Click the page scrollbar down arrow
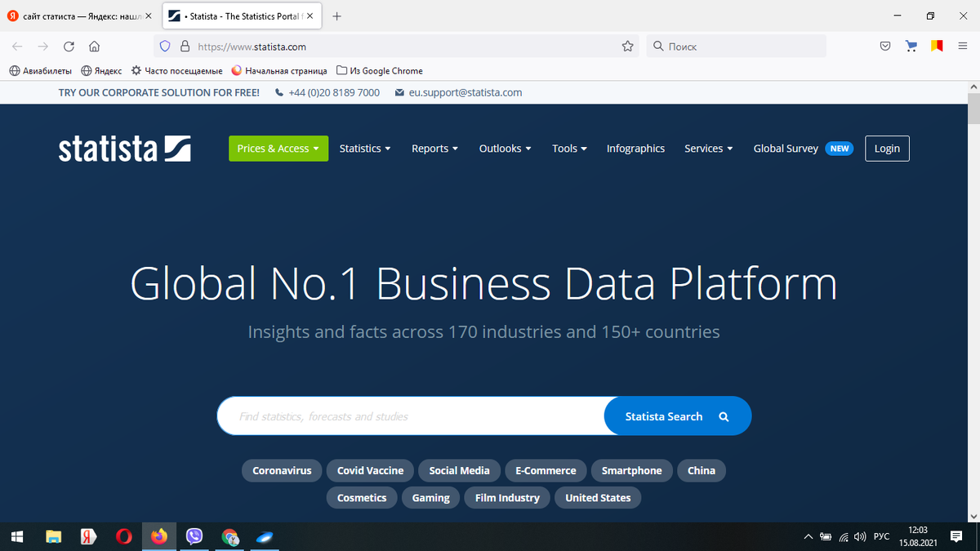 coord(973,516)
